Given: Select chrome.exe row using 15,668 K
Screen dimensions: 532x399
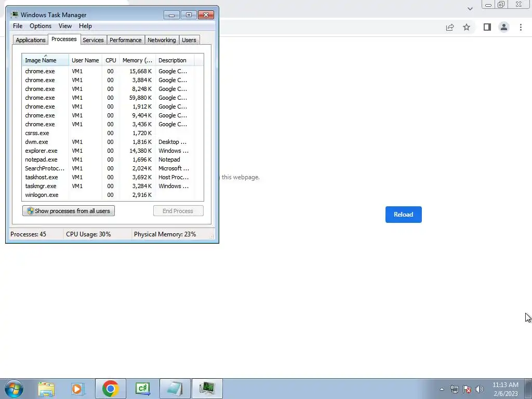Looking at the screenshot, I should tap(113, 71).
